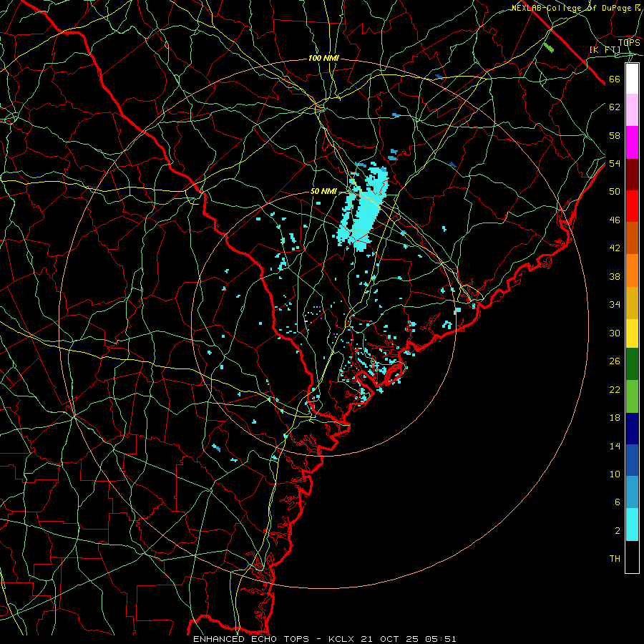Click the '46' legend value

point(615,220)
